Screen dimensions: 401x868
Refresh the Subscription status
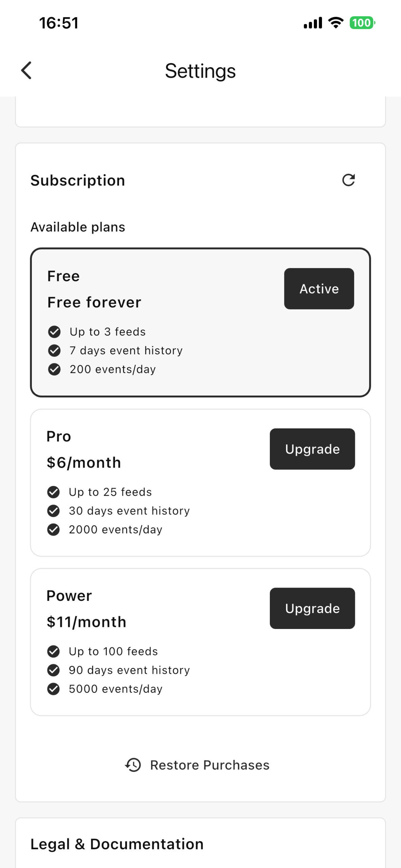(348, 180)
